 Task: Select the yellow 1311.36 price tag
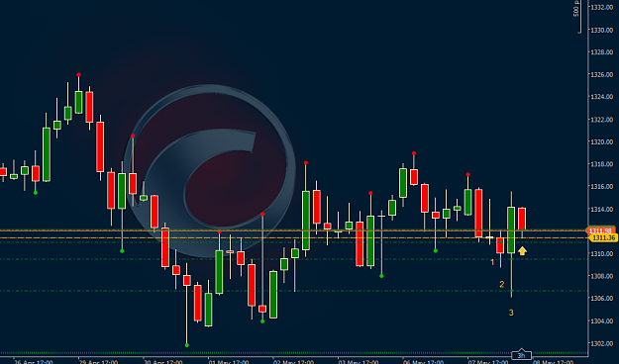(x=603, y=237)
